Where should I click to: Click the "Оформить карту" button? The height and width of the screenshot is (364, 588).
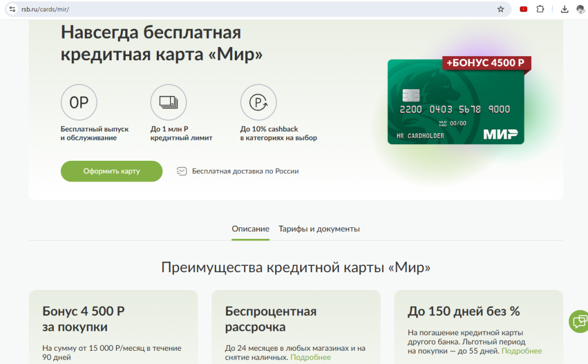pos(111,171)
